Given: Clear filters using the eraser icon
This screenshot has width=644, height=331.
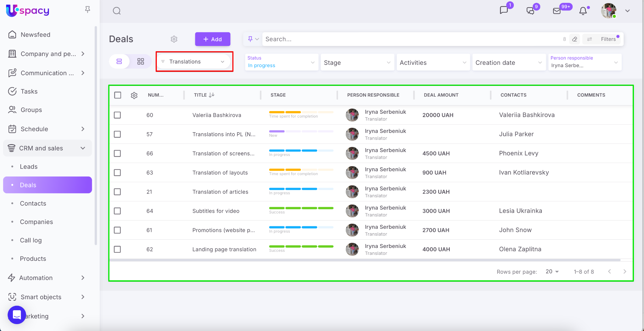Looking at the screenshot, I should pos(575,39).
